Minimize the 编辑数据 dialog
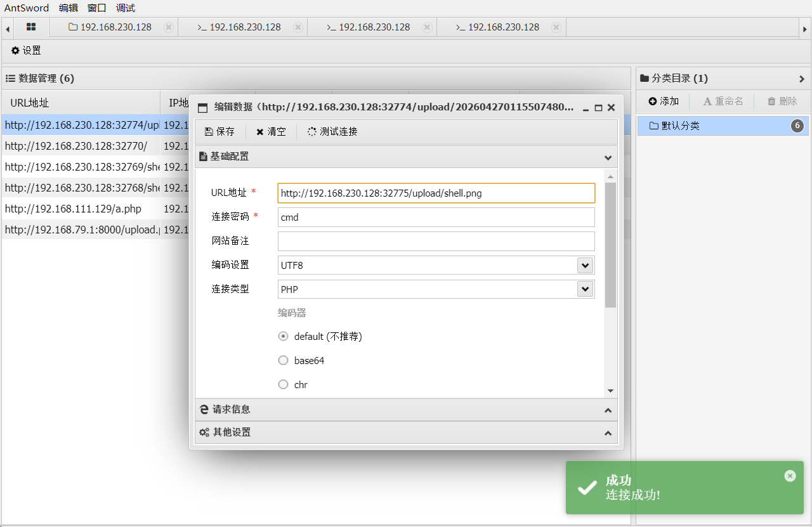Screen dimensions: 812x527 tap(586, 108)
